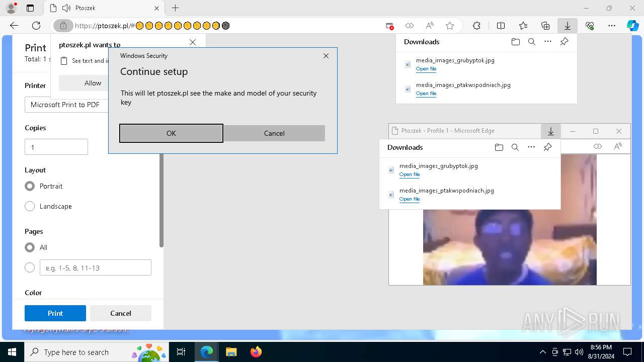Click Downloads arrow icon in main toolbar
Screen dimensions: 644x362
click(567, 26)
